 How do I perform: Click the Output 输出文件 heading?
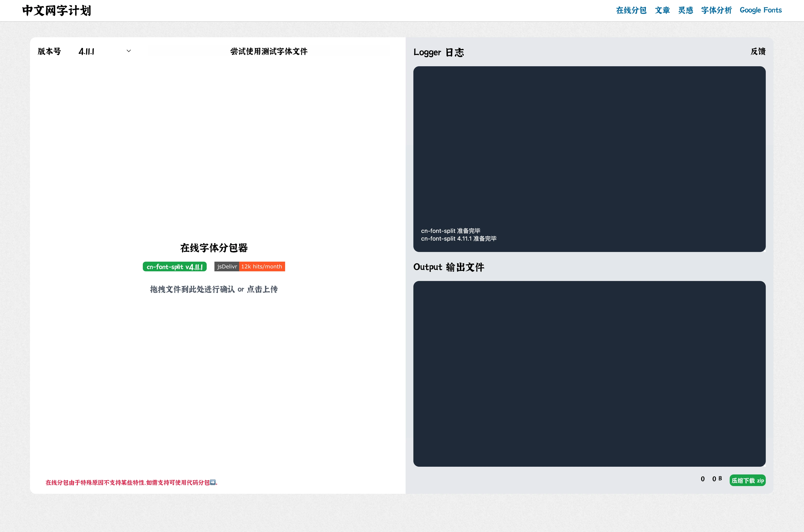click(448, 267)
